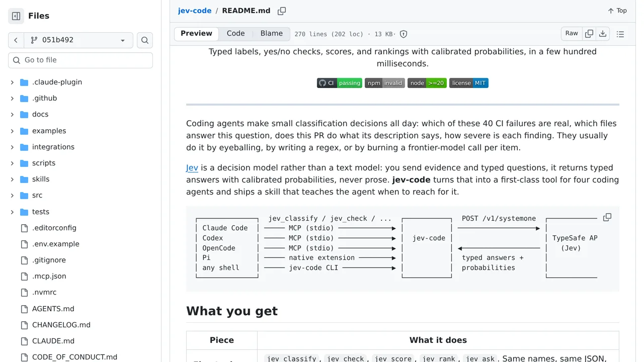Click the Piece table header
Screen dimensions: 644x362
coord(222,340)
